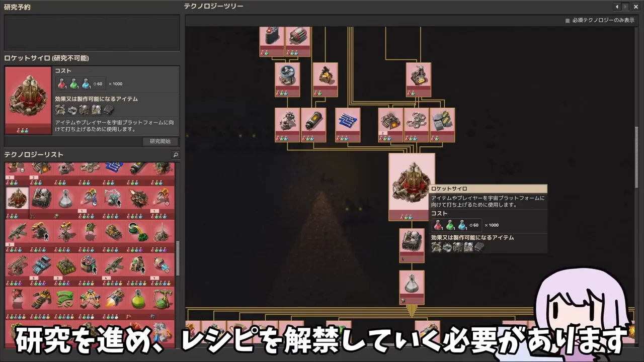Image resolution: width=644 pixels, height=362 pixels.
Task: Click the hexagonal rings technology node
Action: pyautogui.click(x=416, y=125)
